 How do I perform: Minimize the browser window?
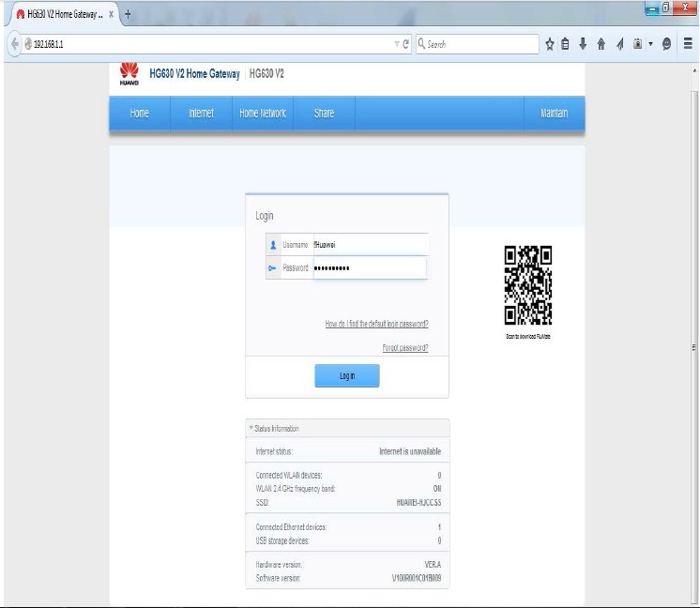click(652, 8)
